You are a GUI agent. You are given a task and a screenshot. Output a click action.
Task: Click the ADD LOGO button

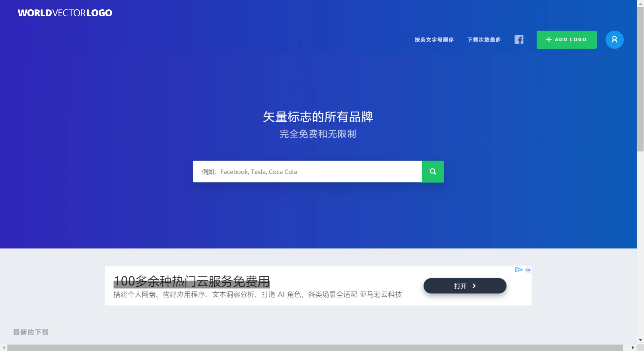pyautogui.click(x=566, y=39)
